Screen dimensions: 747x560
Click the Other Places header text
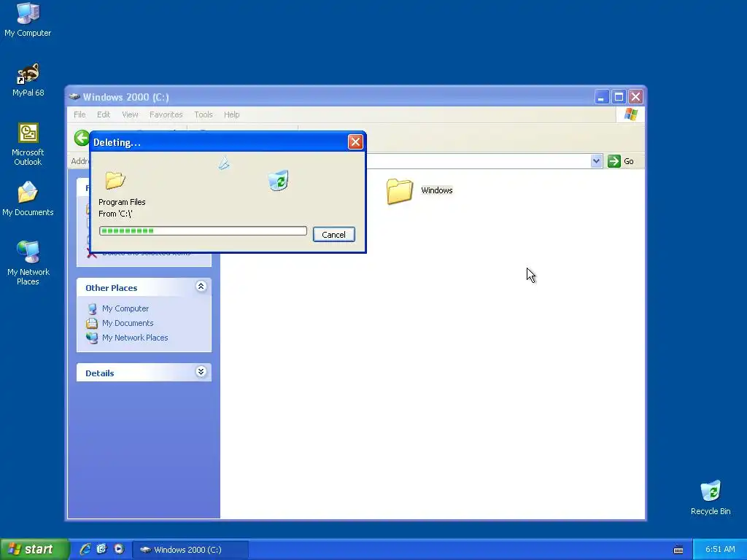[x=111, y=287]
